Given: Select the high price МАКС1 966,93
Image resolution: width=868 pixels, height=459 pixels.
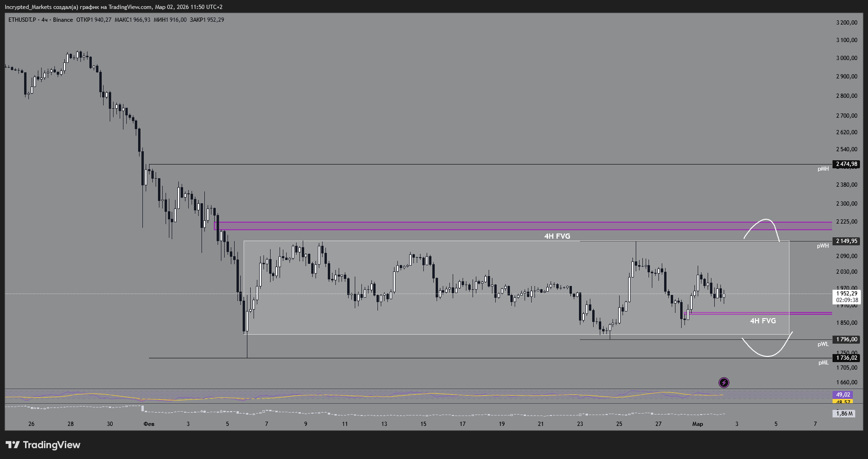Looking at the screenshot, I should (132, 20).
